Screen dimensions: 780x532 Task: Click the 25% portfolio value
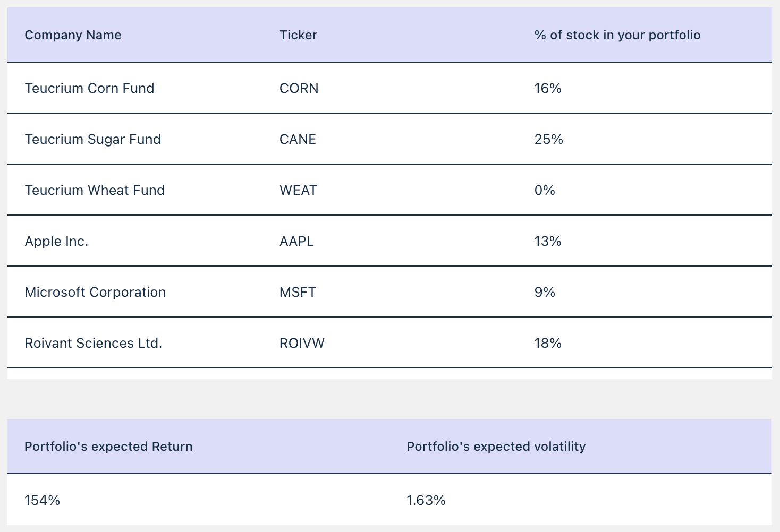(548, 139)
